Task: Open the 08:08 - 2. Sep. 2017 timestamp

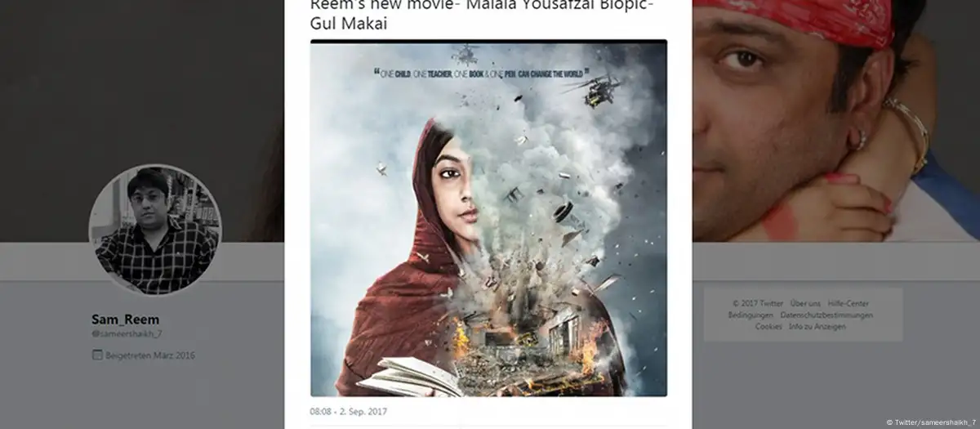Action: (350, 411)
